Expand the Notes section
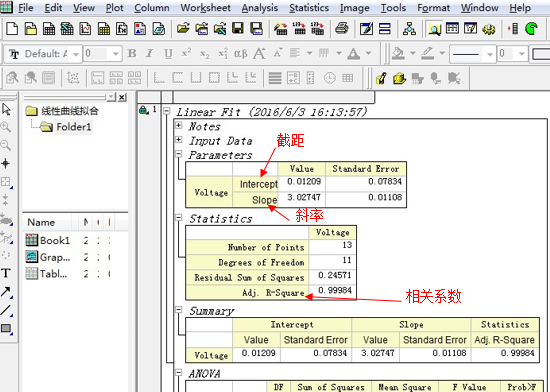Image resolution: width=550 pixels, height=392 pixels. pyautogui.click(x=179, y=125)
